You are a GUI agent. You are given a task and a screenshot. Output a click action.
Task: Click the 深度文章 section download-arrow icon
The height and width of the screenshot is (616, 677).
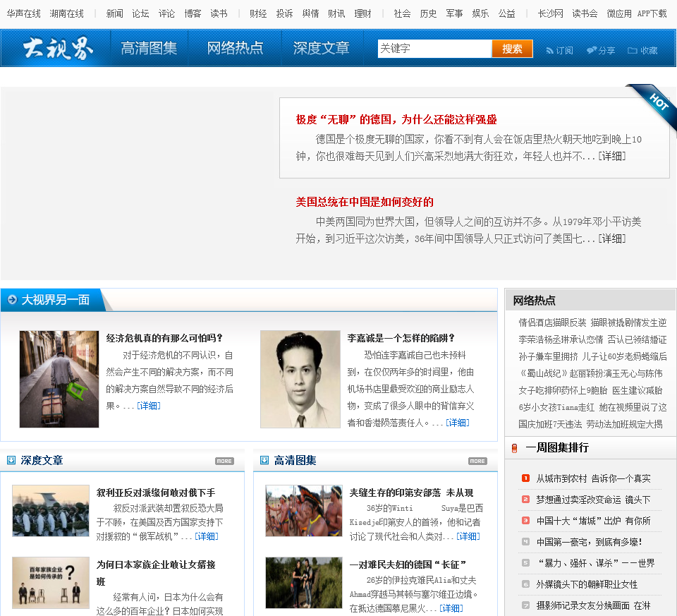tap(11, 461)
